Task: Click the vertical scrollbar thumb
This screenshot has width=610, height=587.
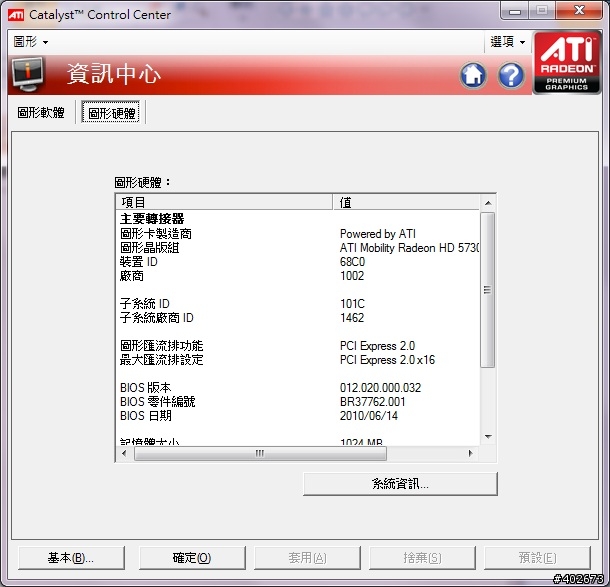Action: point(487,290)
